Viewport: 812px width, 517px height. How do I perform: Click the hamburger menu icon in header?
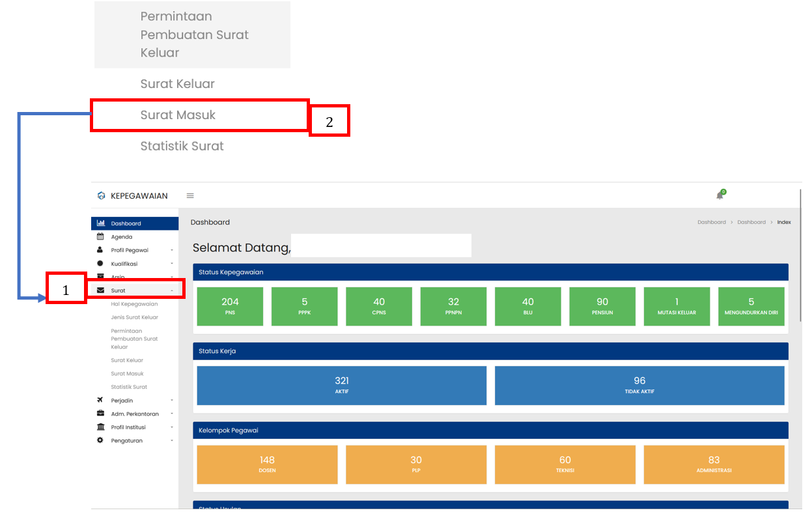point(190,195)
